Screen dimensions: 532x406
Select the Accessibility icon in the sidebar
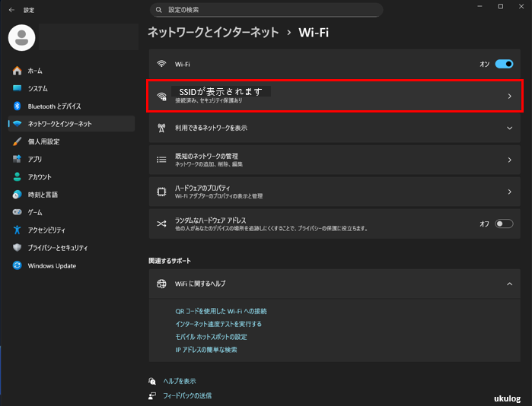[17, 230]
